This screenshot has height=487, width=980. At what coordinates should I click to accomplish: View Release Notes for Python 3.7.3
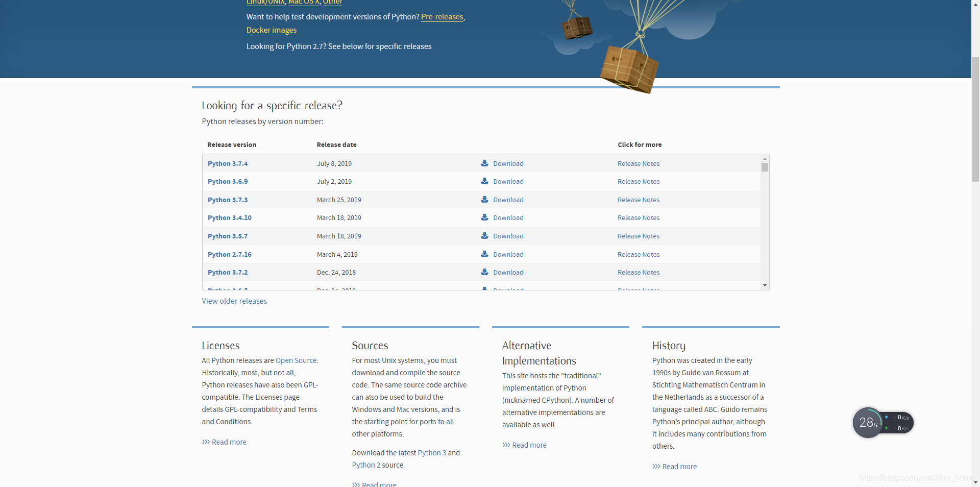pos(639,200)
